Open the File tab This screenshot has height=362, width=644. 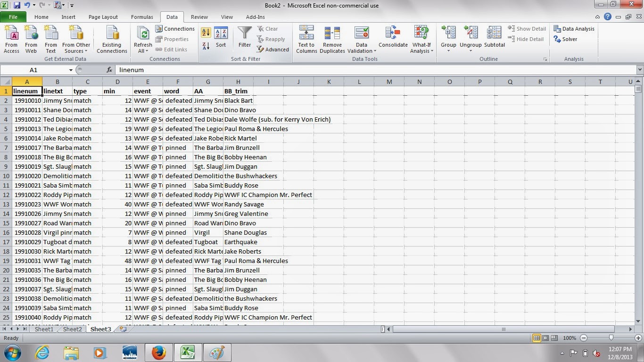click(x=13, y=17)
